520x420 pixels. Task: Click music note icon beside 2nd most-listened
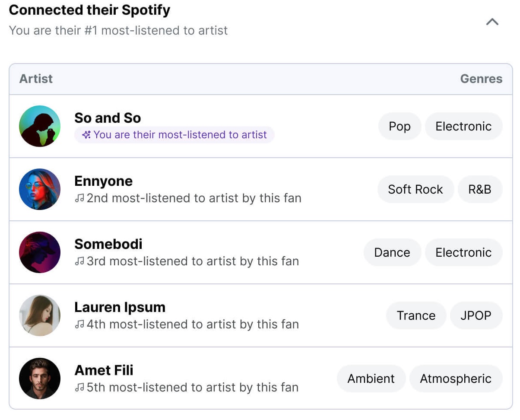point(79,198)
